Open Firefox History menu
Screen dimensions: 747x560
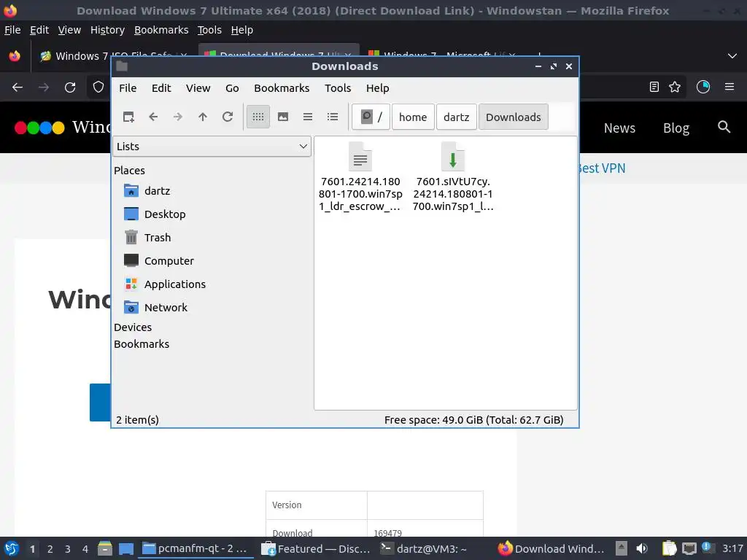(x=108, y=30)
